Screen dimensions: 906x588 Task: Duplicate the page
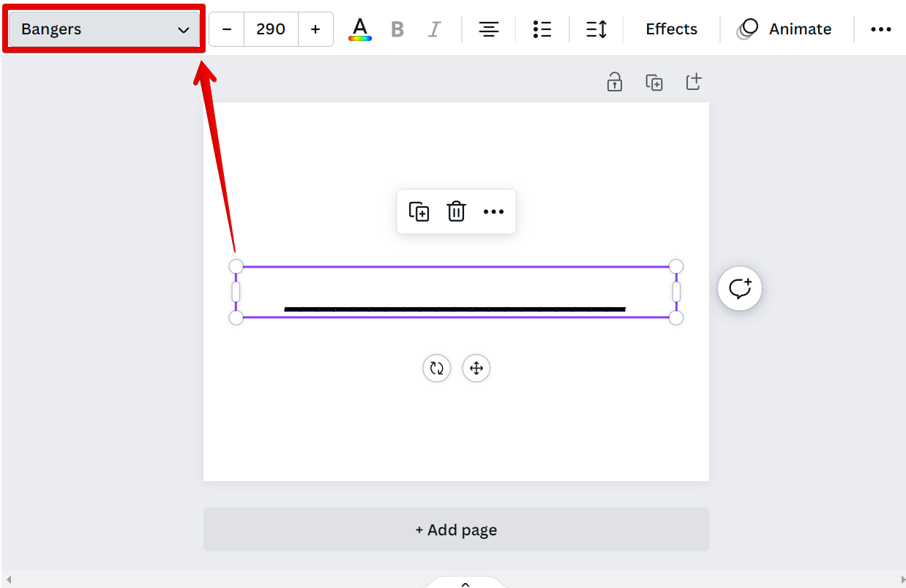coord(654,82)
